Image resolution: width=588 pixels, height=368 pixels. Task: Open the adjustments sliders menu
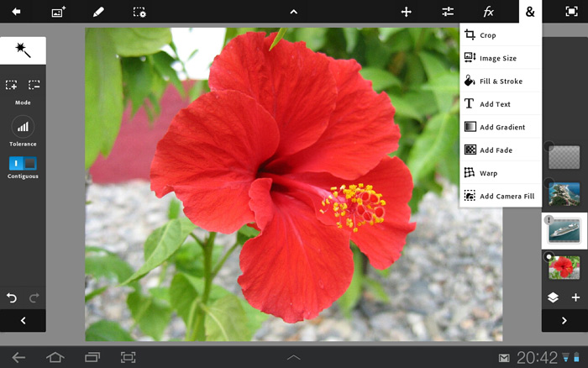448,12
